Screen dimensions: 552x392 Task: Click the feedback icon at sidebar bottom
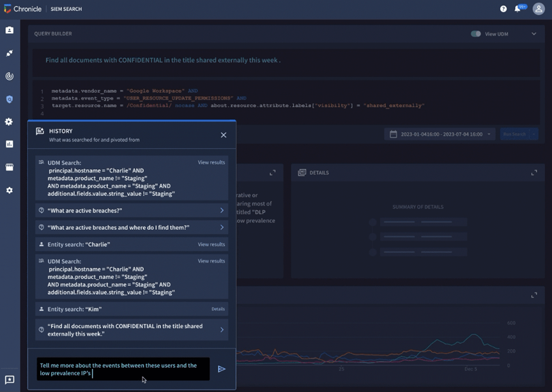(x=9, y=380)
